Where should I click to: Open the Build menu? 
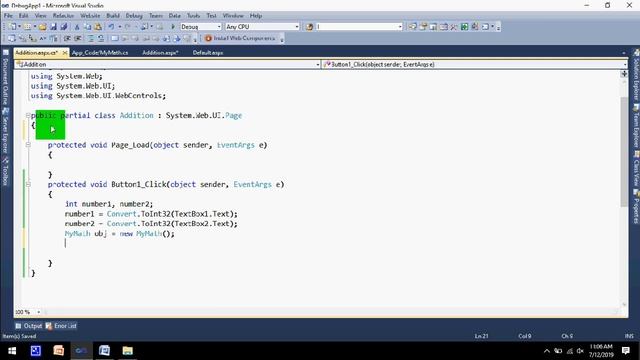[113, 16]
